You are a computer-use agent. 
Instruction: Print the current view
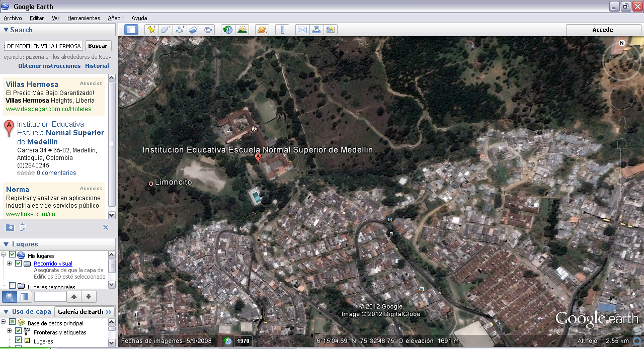pyautogui.click(x=316, y=30)
